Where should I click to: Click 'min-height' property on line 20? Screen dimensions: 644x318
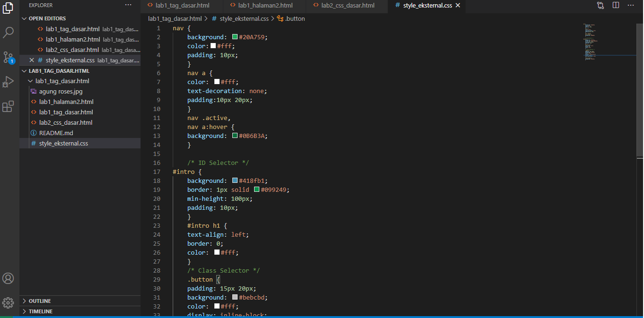coord(205,198)
